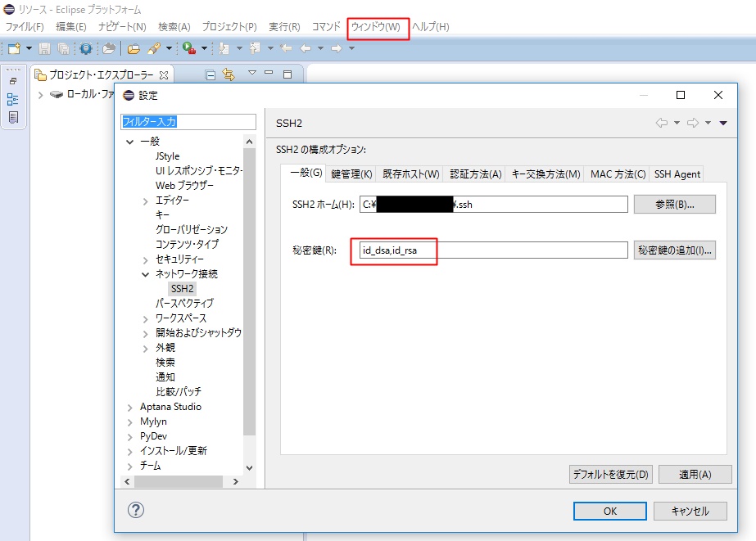
Task: Click the Outline view icon in left sidebar
Action: click(13, 99)
